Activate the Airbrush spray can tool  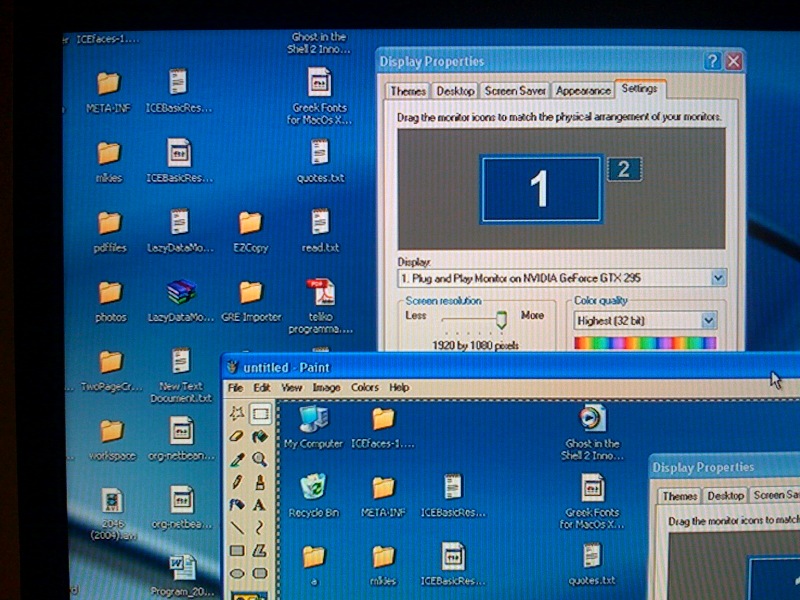pyautogui.click(x=237, y=505)
